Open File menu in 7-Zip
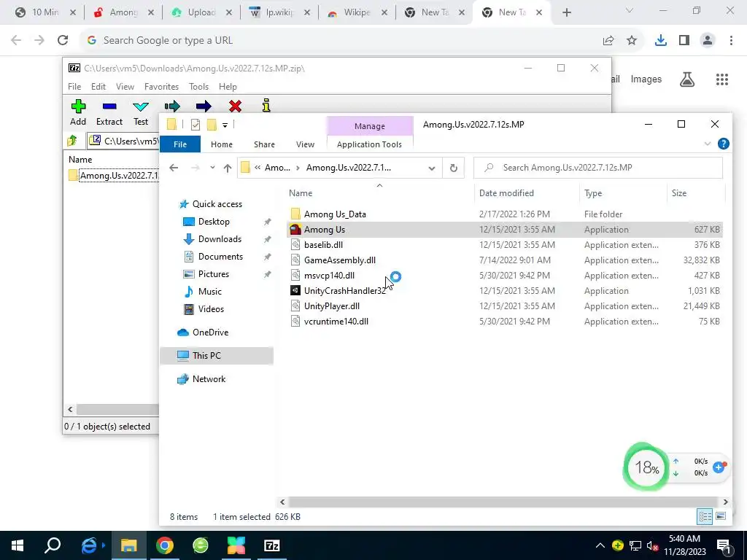Image resolution: width=747 pixels, height=560 pixels. 74,87
